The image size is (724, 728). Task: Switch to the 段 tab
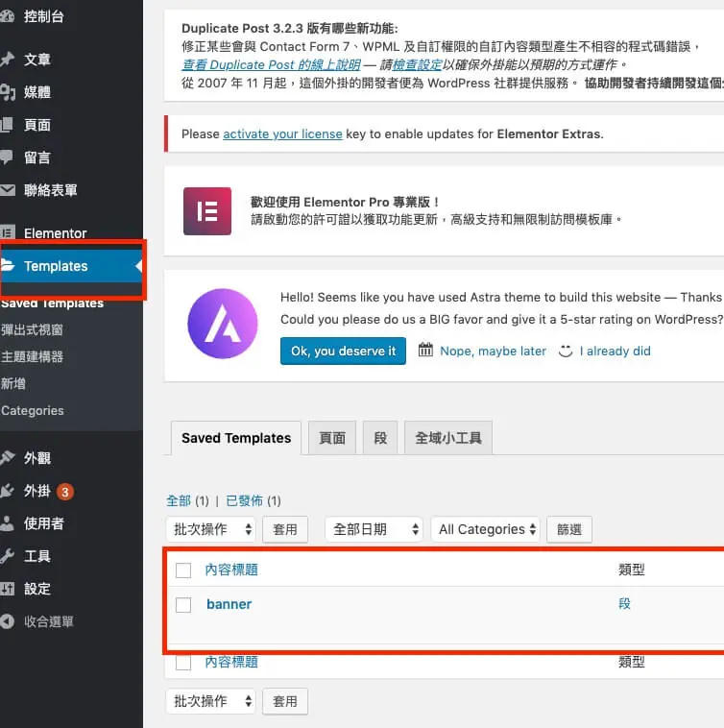380,438
